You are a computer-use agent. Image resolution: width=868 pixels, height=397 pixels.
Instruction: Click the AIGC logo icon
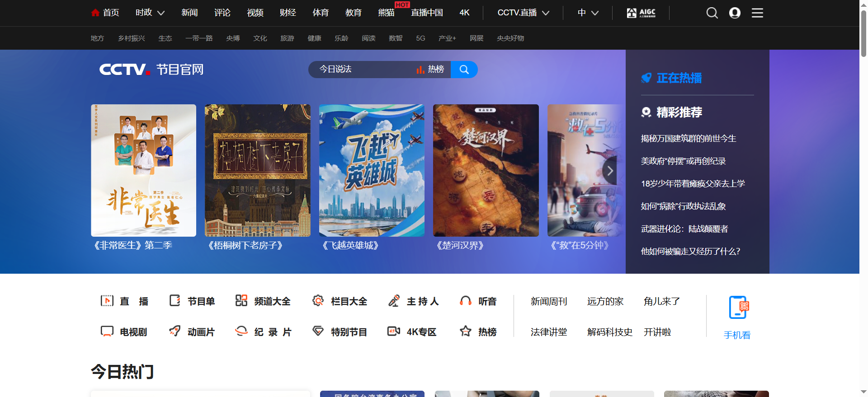641,13
